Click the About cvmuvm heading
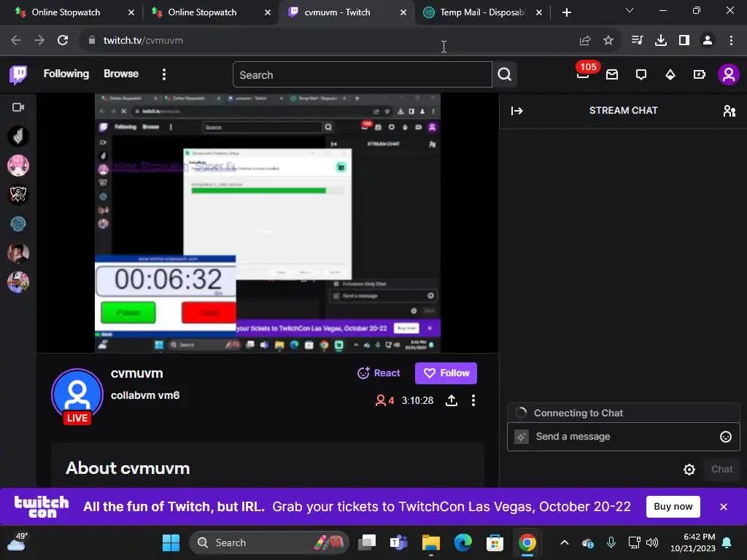 (128, 469)
